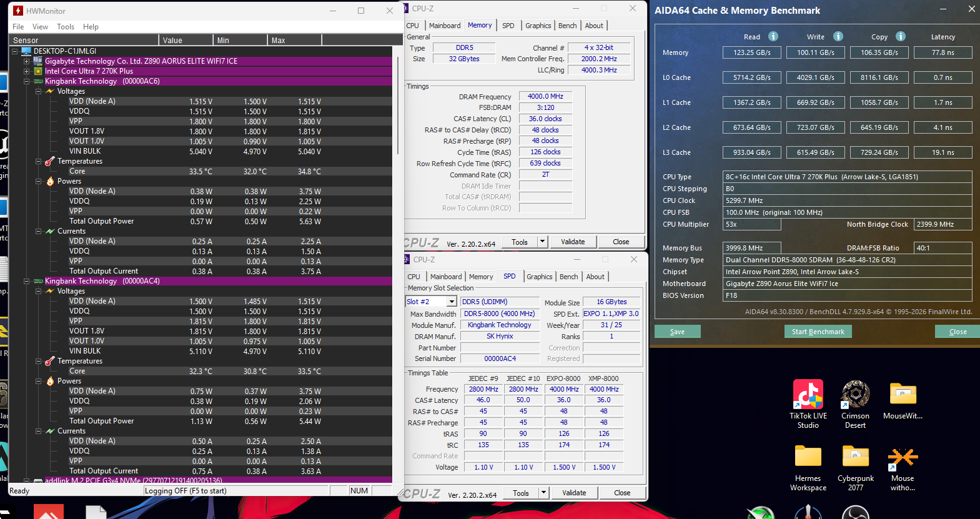The image size is (980, 519).
Task: Select the Mouse witho... desktop shortcut
Action: click(903, 468)
